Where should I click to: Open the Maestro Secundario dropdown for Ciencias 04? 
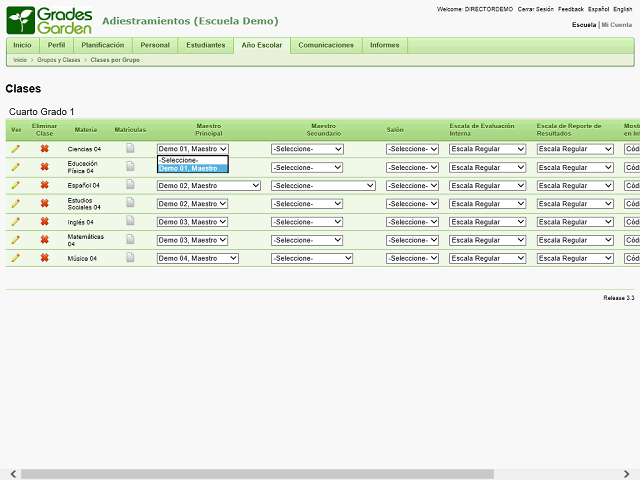coord(307,149)
